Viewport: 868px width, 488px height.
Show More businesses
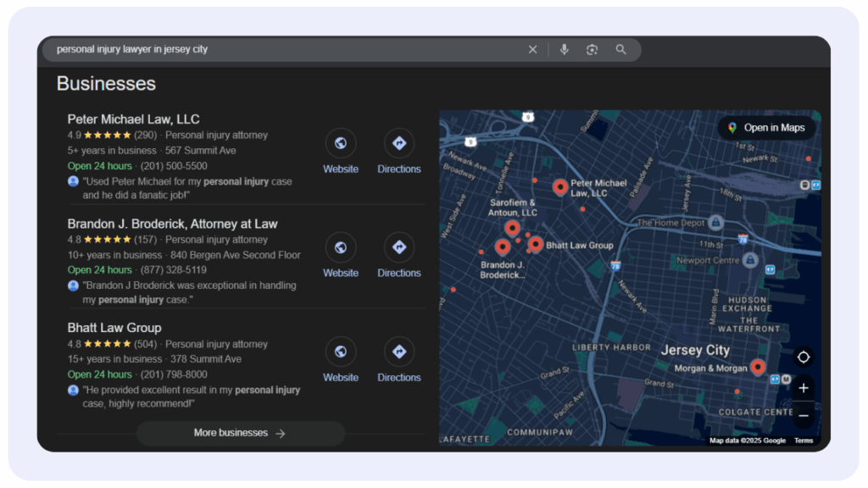click(240, 433)
